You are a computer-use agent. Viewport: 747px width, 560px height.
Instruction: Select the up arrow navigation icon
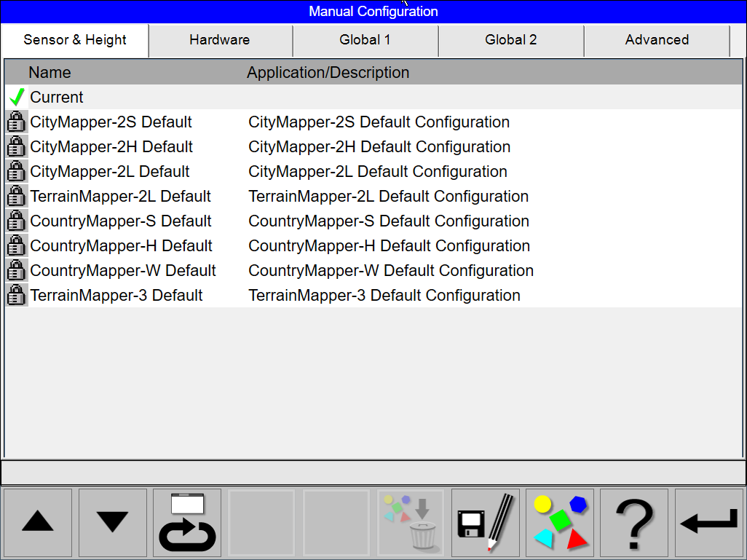tap(37, 523)
